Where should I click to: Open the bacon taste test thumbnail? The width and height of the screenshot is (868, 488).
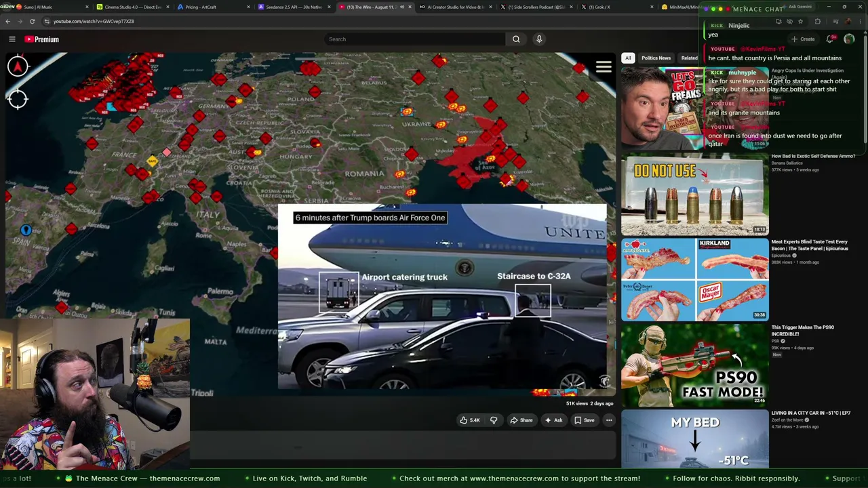coord(695,279)
